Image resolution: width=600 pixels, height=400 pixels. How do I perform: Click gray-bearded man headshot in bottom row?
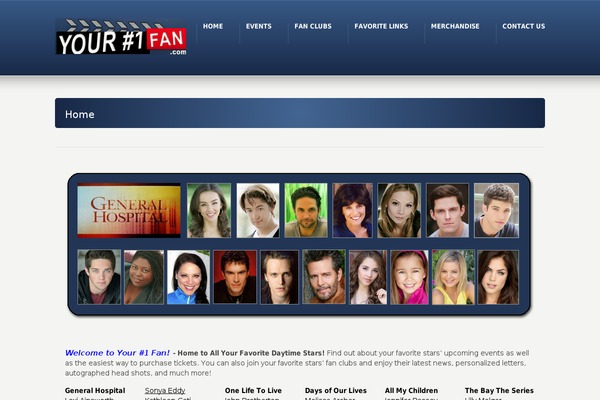pyautogui.click(x=324, y=277)
